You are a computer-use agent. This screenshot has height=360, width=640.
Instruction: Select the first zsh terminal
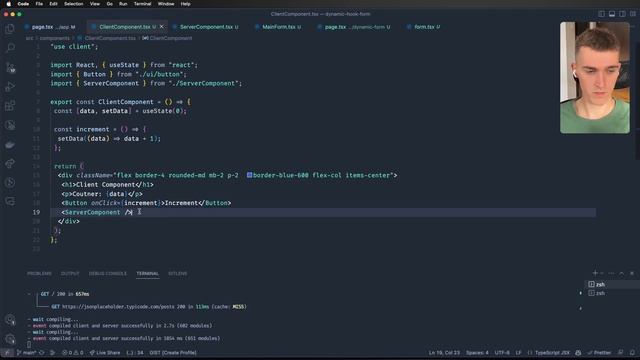coord(611,284)
